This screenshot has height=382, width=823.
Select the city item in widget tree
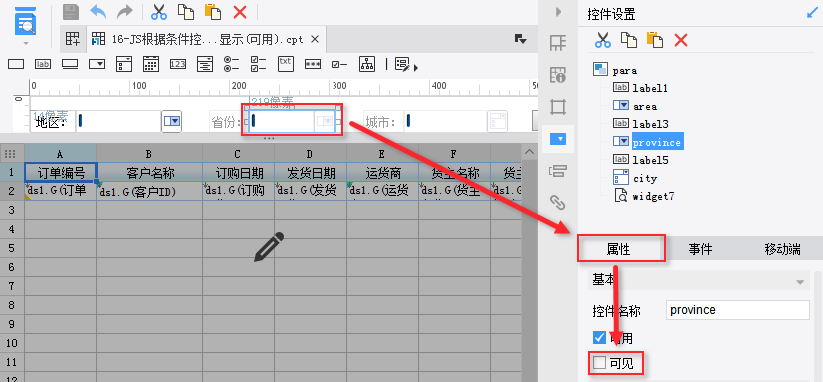click(645, 178)
